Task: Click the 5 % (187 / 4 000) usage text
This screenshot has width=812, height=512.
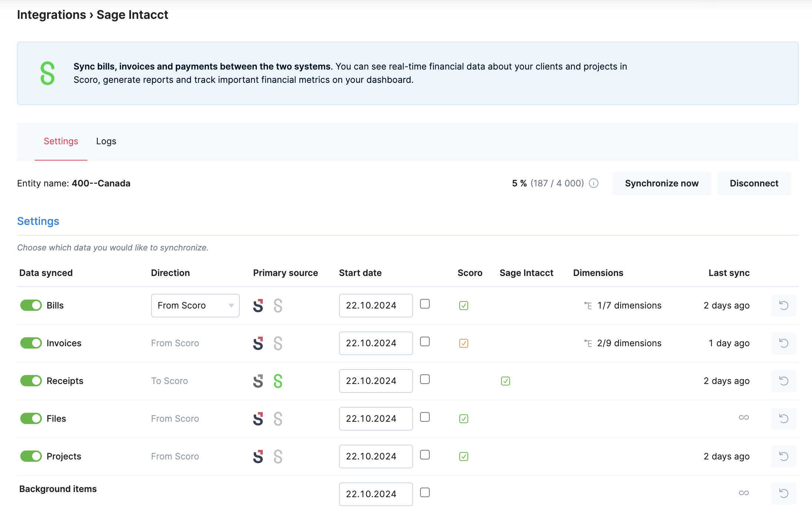Action: pos(548,183)
